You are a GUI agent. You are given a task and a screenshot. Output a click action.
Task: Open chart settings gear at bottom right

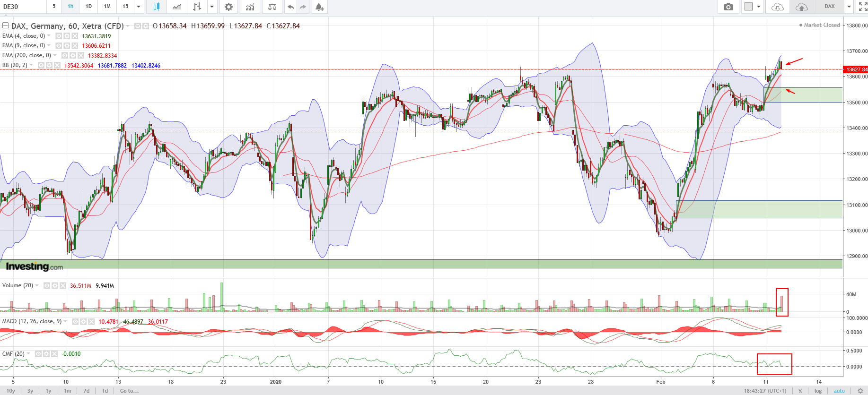point(860,391)
